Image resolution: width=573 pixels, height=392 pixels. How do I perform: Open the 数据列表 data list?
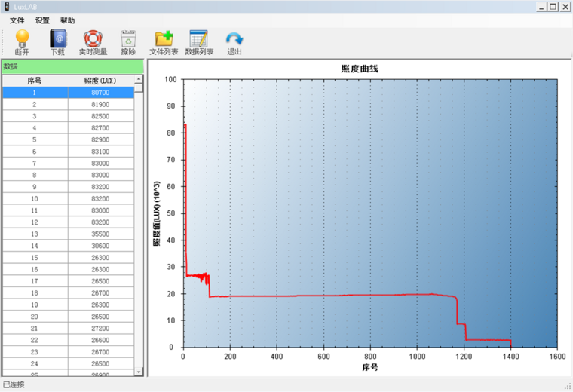click(x=199, y=42)
